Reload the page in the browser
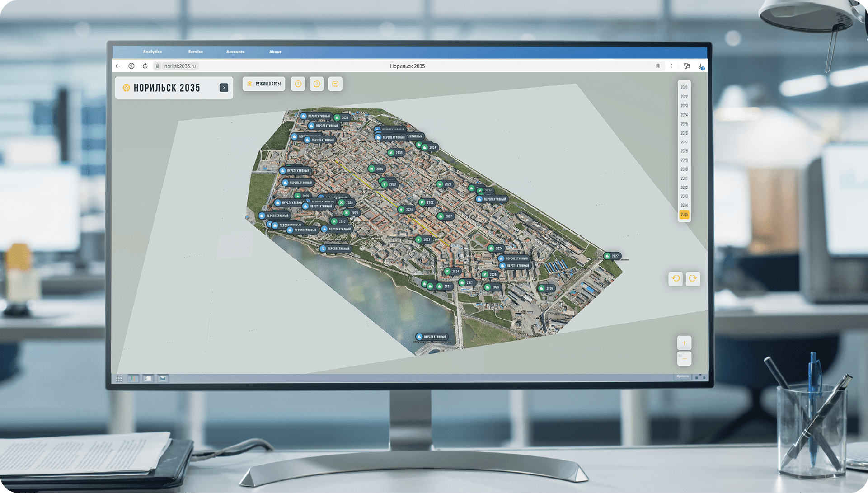The height and width of the screenshot is (493, 868). coord(145,66)
